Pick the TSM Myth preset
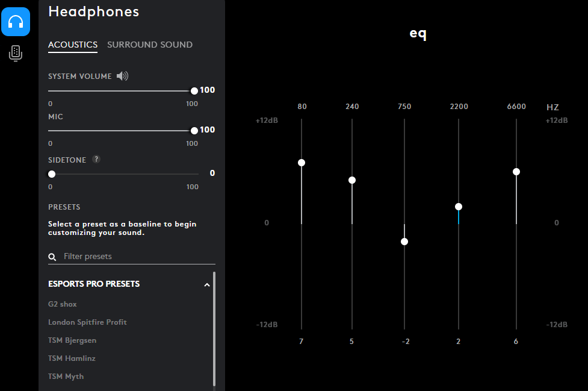The image size is (588, 391). [x=66, y=377]
